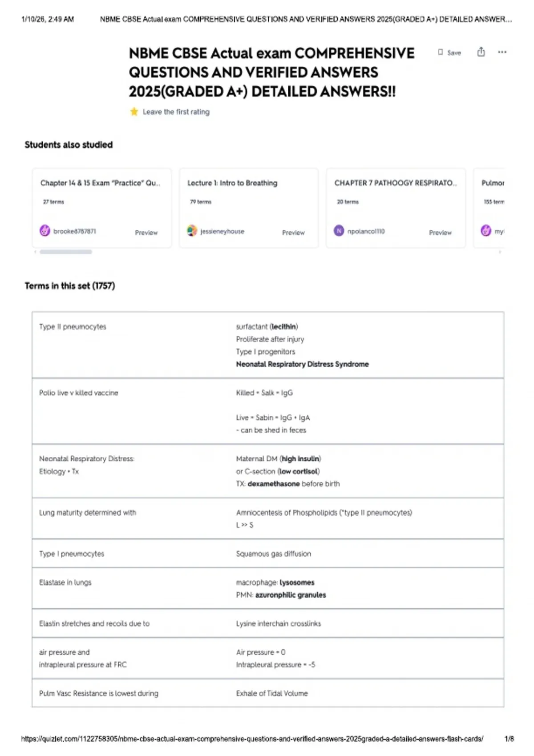Screen dimensions: 534x756
Task: Click the left scroll arrow of carousel
Action: [x=35, y=252]
